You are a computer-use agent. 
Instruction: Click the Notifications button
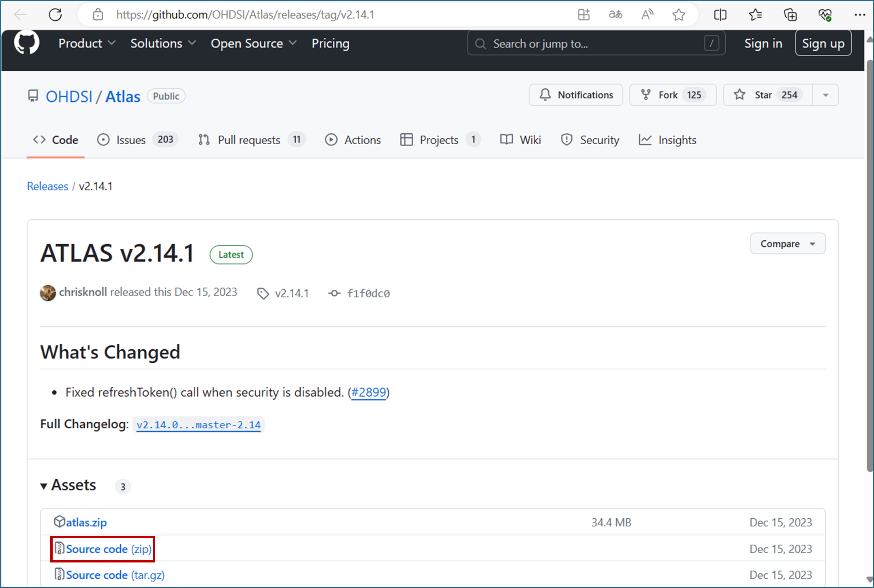576,95
